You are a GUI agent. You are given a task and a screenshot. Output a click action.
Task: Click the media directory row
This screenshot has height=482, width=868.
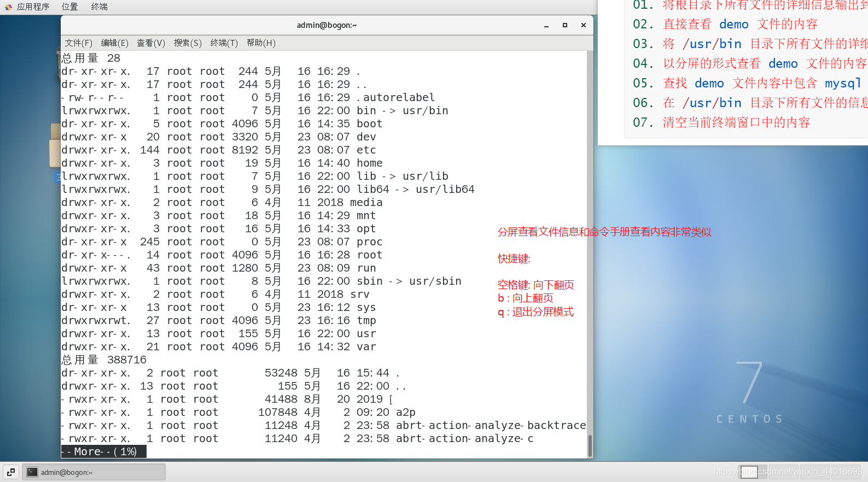(222, 202)
